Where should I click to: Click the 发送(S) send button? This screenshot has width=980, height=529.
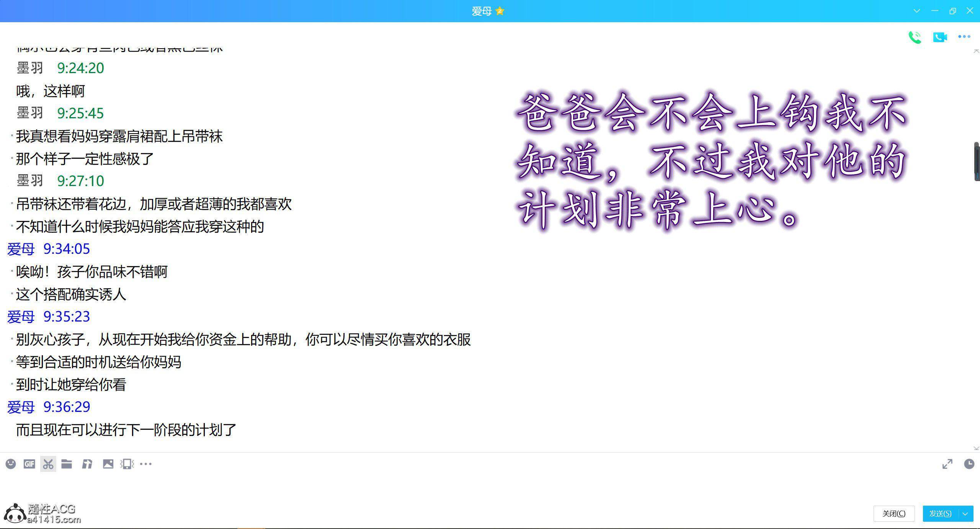point(940,514)
